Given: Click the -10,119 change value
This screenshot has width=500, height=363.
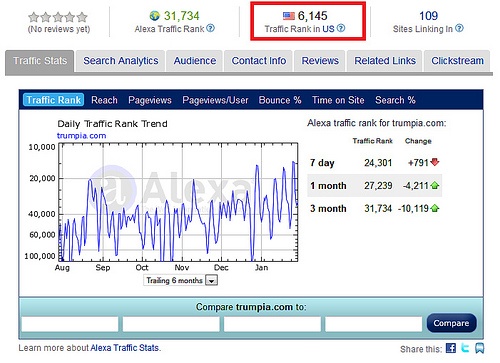Looking at the screenshot, I should pos(413,208).
